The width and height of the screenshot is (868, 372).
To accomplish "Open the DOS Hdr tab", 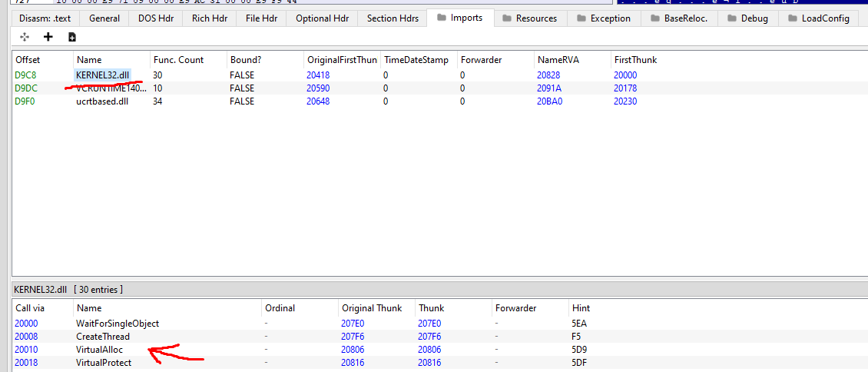I will point(156,18).
